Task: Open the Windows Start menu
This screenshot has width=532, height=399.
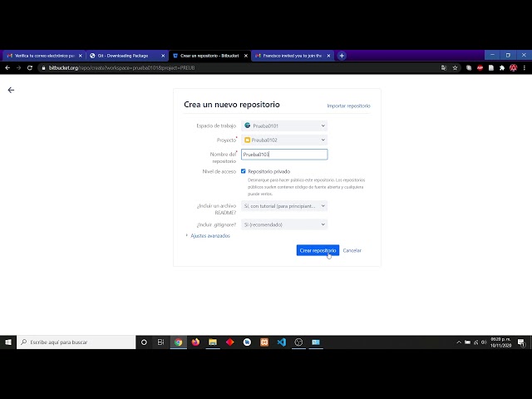Action: coord(8,342)
